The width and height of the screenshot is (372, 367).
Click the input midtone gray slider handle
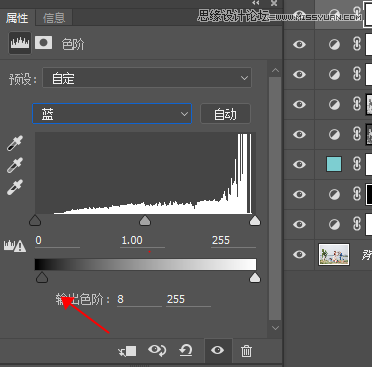point(145,221)
